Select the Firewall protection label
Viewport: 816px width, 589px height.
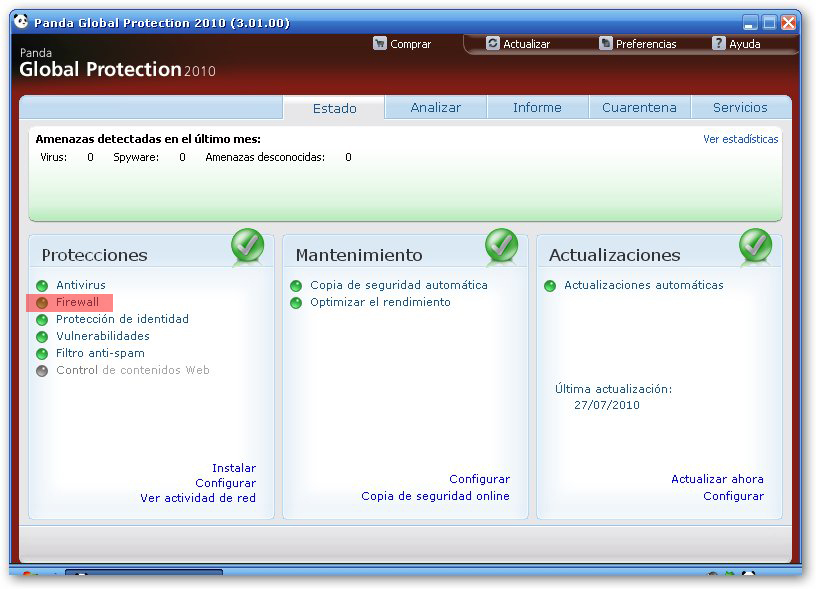(x=77, y=302)
